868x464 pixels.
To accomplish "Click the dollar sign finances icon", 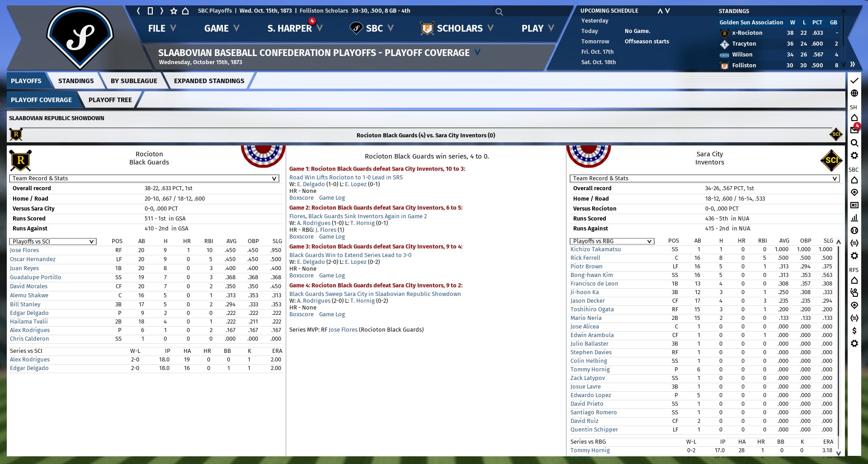I will (854, 331).
